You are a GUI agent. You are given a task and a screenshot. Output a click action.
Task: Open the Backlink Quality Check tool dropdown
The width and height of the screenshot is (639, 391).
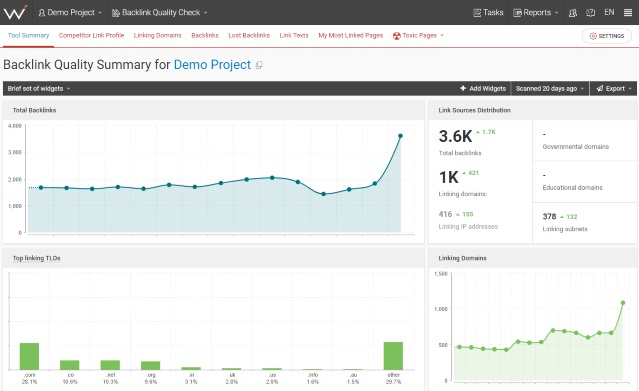point(159,13)
